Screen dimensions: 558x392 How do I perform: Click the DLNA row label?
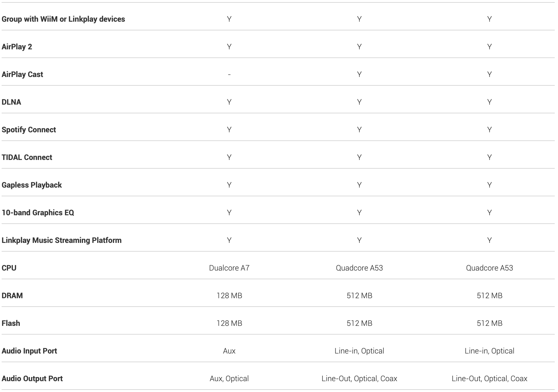[x=11, y=102]
